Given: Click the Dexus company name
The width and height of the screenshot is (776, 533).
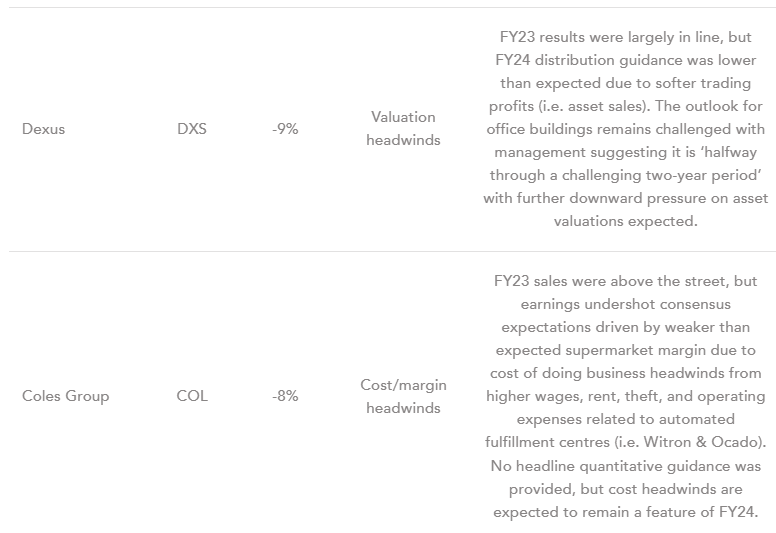Looking at the screenshot, I should (43, 129).
